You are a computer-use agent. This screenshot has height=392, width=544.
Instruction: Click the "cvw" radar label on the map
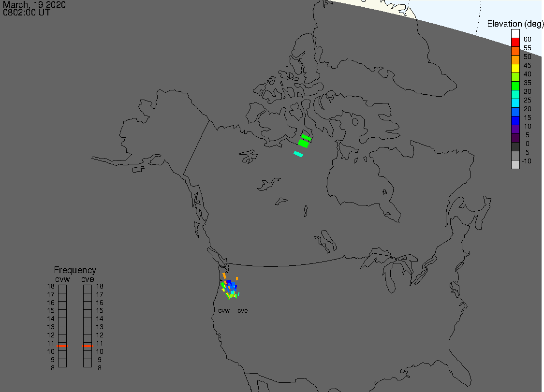coord(224,310)
